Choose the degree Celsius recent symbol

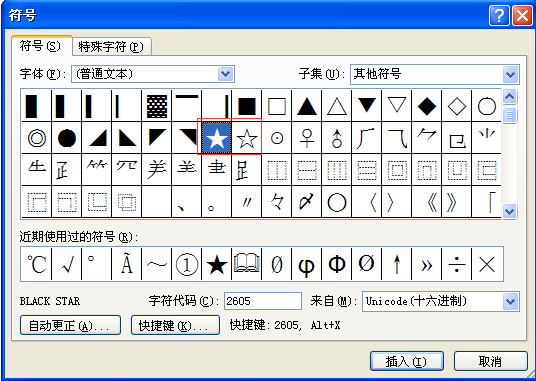37,264
